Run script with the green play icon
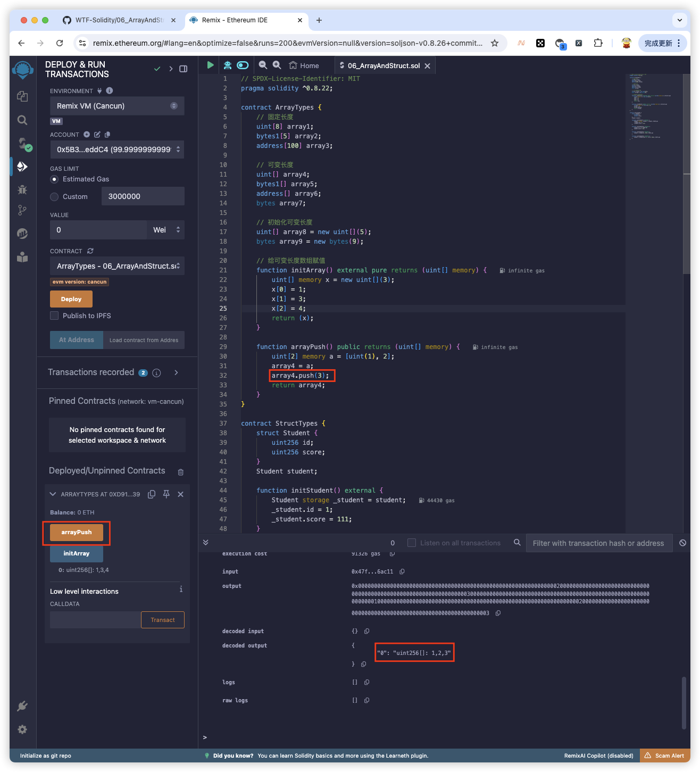Screen dimensions: 700x772 tap(211, 65)
